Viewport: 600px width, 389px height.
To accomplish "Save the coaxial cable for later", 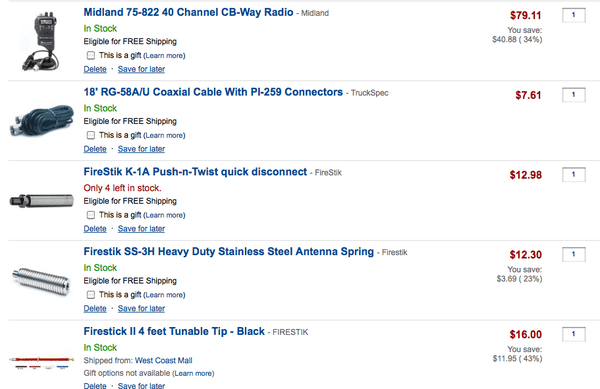I will pos(141,149).
